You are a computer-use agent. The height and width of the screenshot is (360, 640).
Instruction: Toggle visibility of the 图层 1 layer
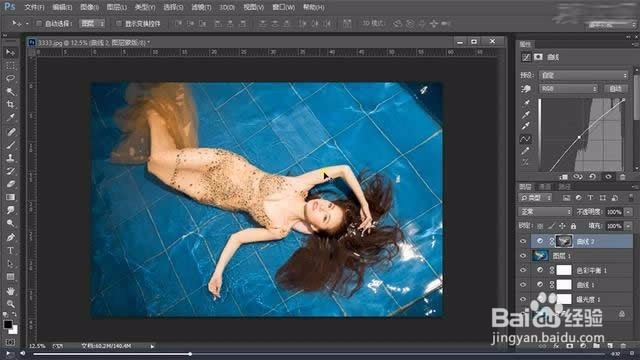click(523, 256)
